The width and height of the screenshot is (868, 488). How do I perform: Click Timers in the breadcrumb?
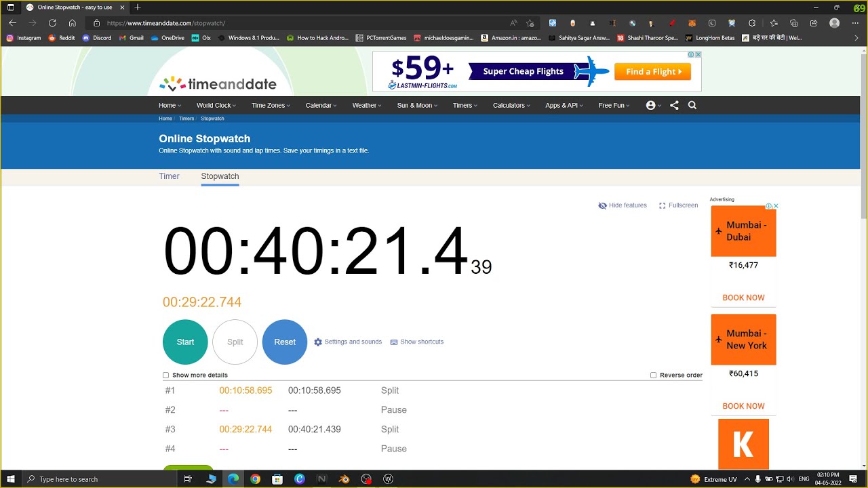coord(186,119)
